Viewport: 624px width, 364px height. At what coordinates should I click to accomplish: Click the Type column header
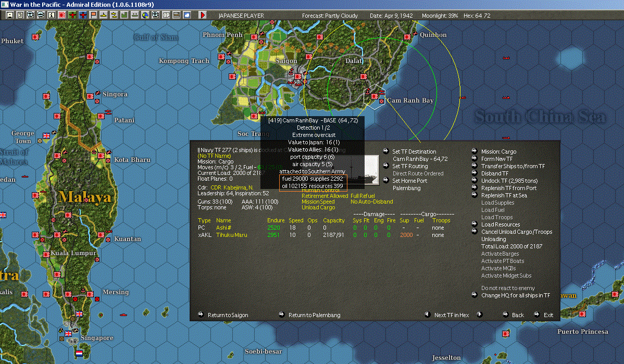coord(204,220)
